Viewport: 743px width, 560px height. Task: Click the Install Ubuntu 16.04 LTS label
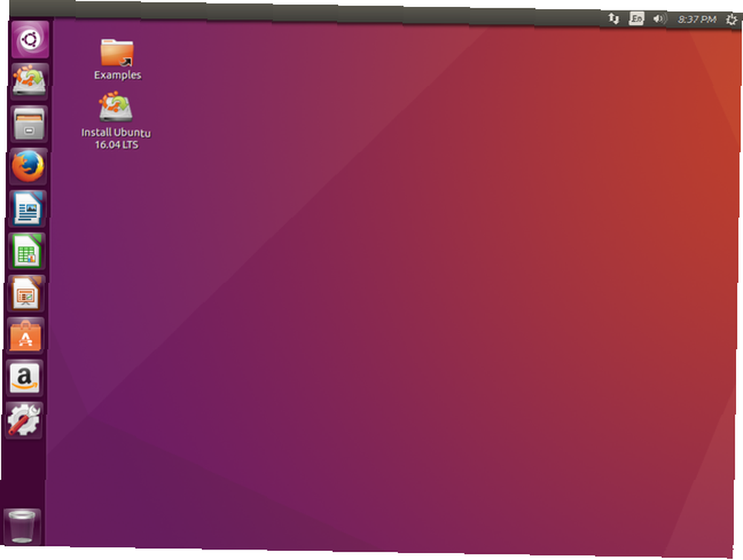tap(116, 138)
